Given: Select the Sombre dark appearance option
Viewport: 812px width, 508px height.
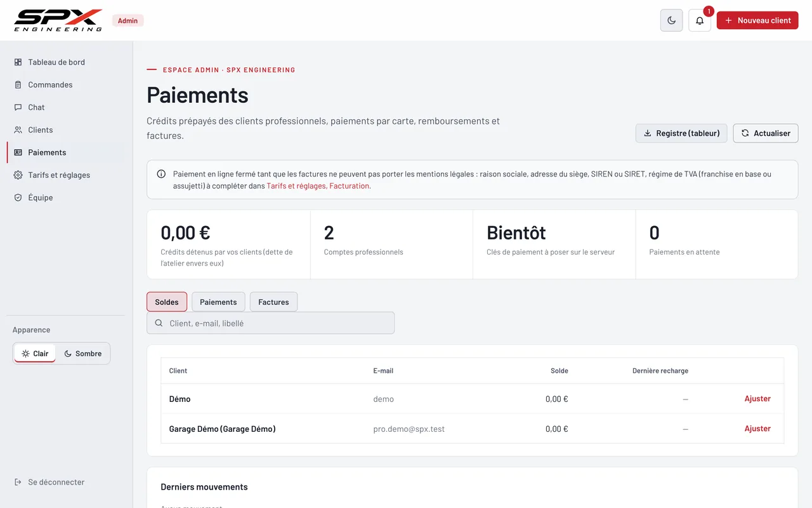Looking at the screenshot, I should click(x=82, y=354).
